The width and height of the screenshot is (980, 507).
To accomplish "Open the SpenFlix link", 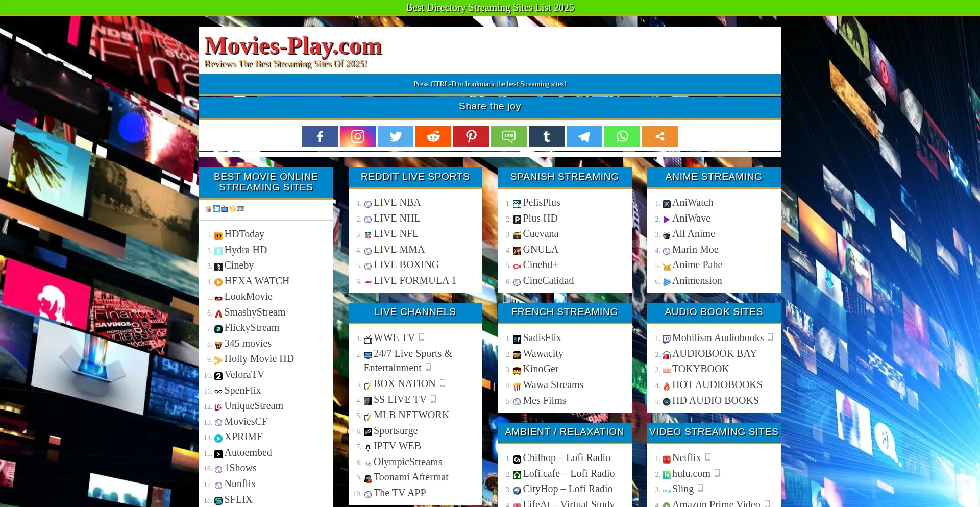I will 242,391.
